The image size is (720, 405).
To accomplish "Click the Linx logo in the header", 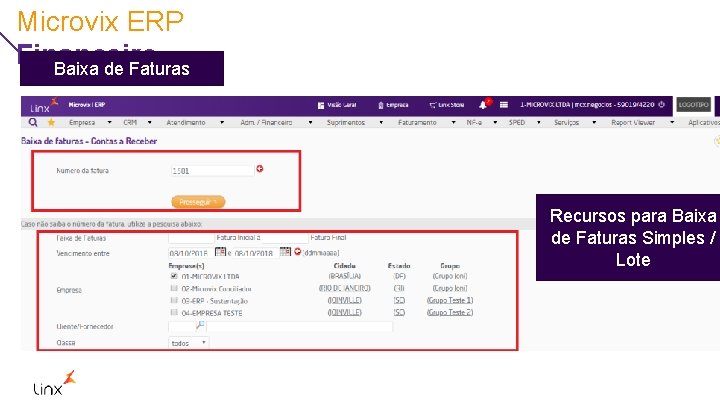I will [x=43, y=106].
